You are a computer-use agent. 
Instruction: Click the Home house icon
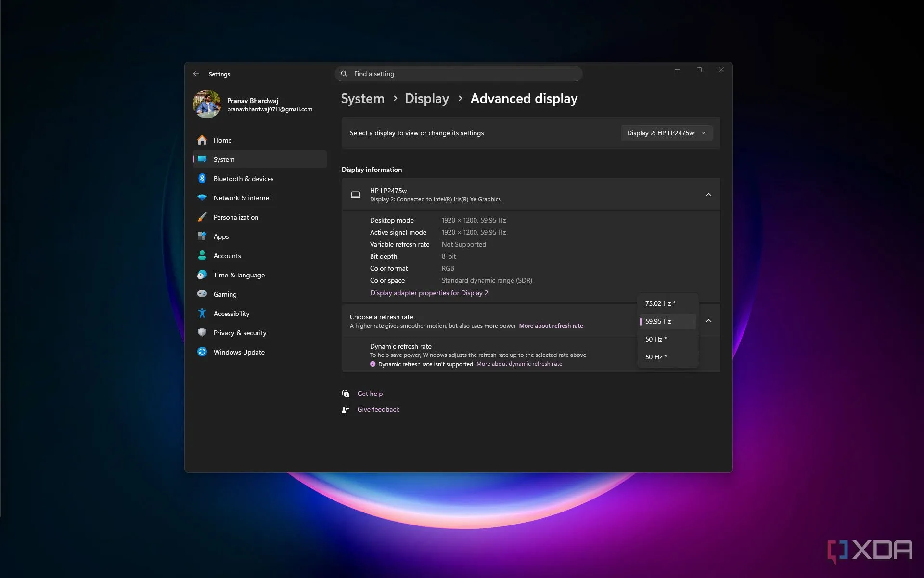202,140
